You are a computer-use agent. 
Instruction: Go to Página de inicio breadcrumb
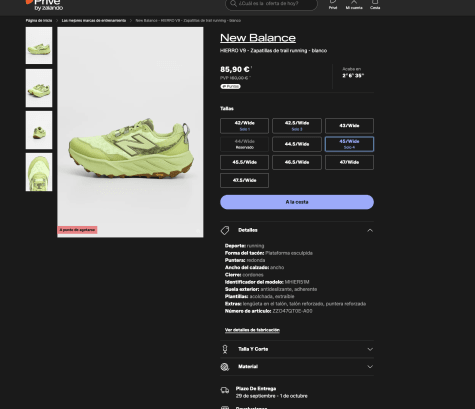tap(39, 21)
